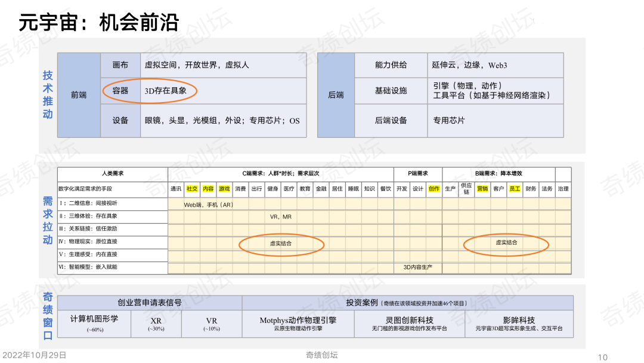Screen dimensions: 644x363
Task: Select the '知识' column header
Action: tap(370, 189)
